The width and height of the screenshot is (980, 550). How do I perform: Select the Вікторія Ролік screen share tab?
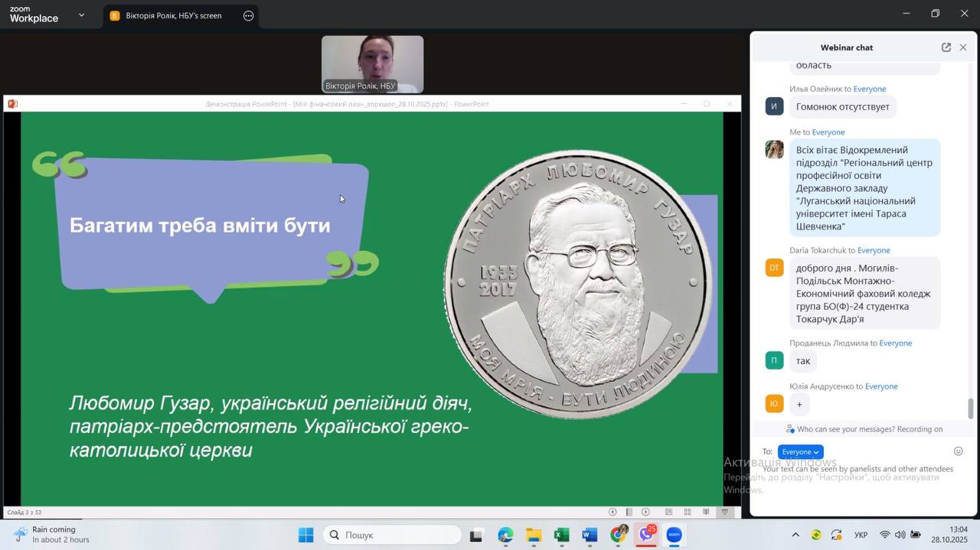pos(172,15)
